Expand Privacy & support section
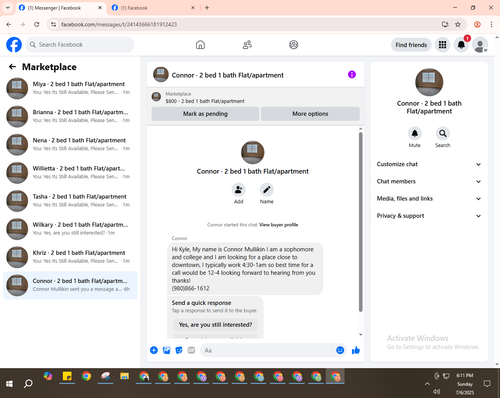500x398 pixels. [429, 216]
